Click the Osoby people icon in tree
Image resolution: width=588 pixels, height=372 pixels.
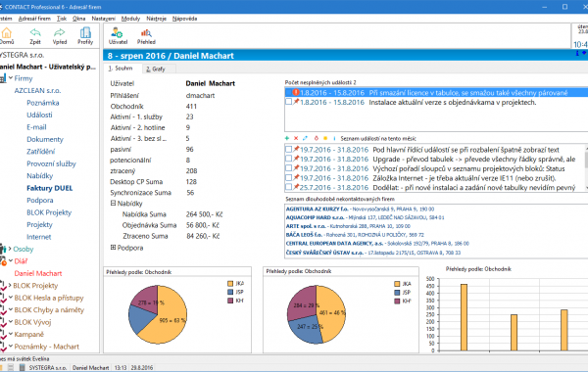3,249
